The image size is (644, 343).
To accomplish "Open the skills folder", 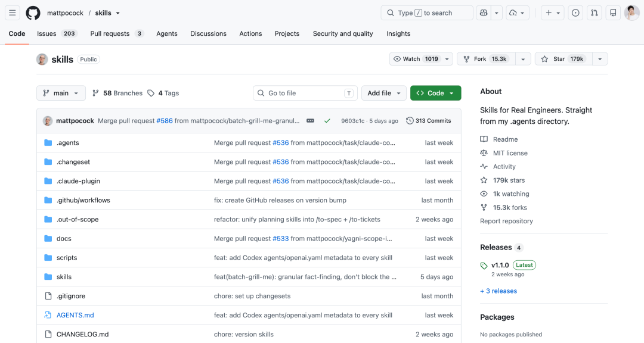I will pos(64,277).
